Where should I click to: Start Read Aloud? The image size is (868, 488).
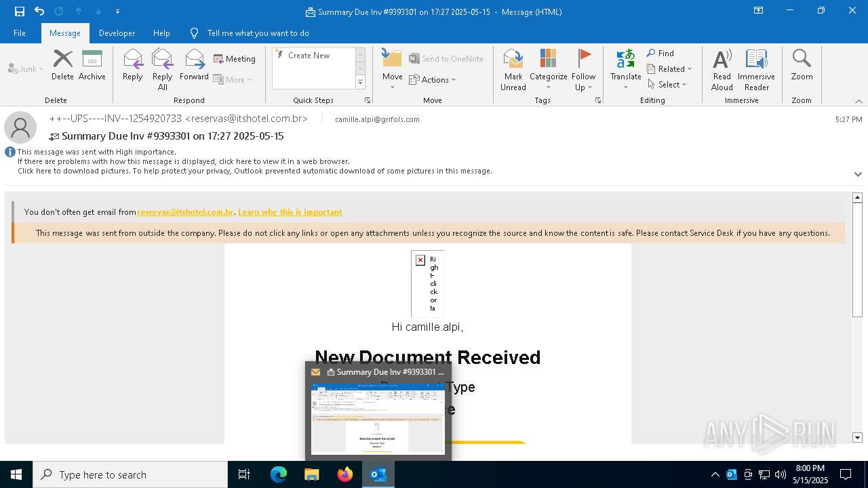tap(722, 70)
